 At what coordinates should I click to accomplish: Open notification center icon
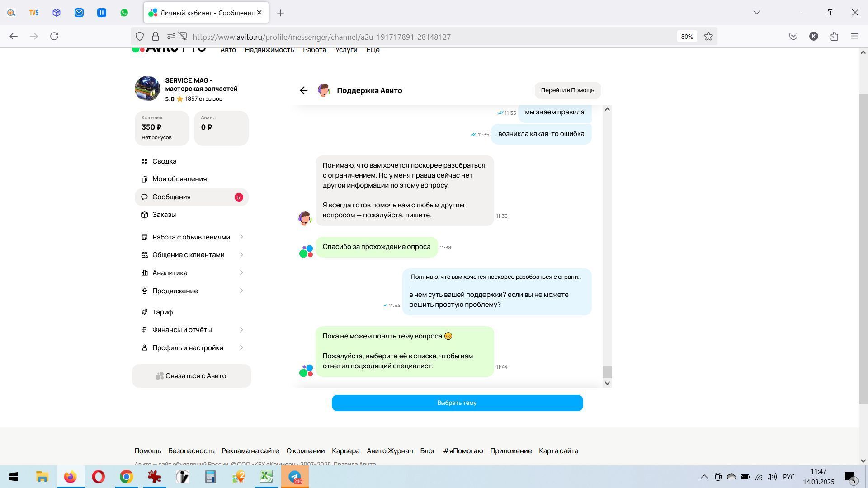click(x=850, y=477)
